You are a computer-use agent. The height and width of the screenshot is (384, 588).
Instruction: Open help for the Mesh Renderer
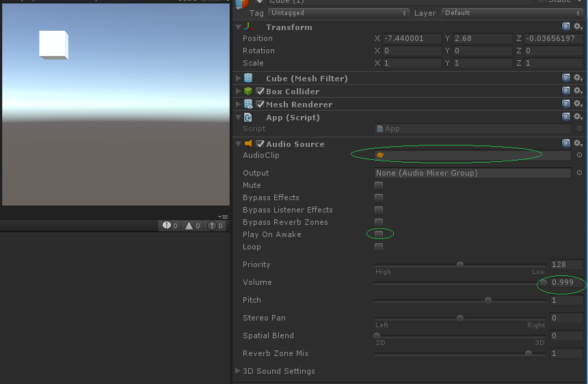(565, 104)
